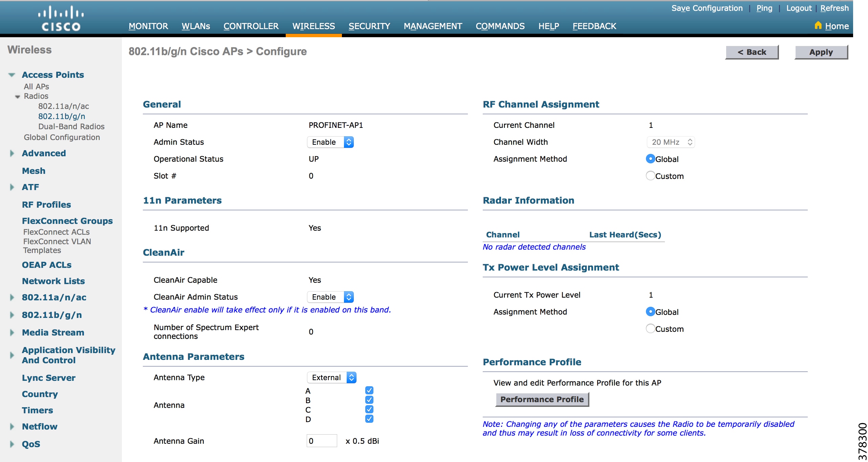The height and width of the screenshot is (462, 868).
Task: Click 'No radar detected channels' text
Action: (534, 247)
